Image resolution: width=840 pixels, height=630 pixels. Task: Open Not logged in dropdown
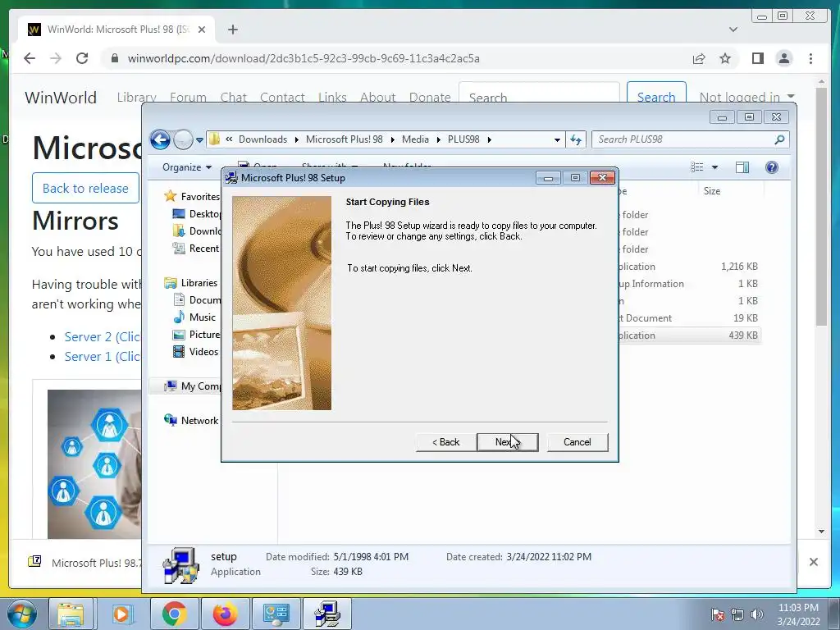tap(746, 97)
